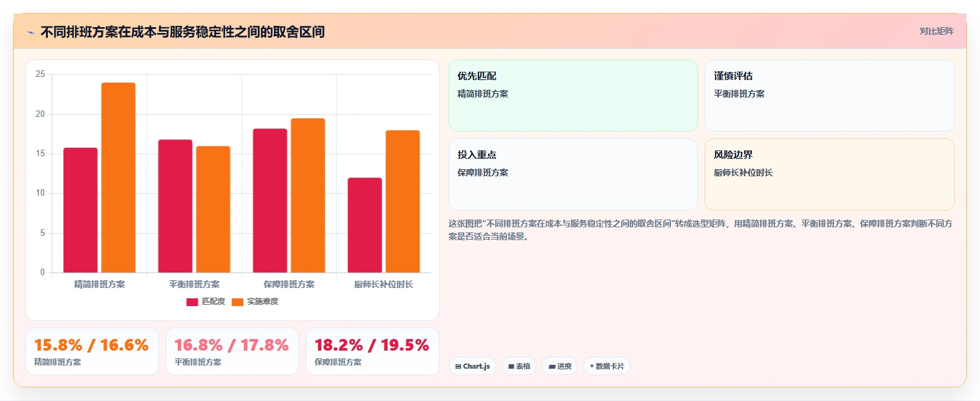Click the 数据卡片 tag chip
This screenshot has height=401, width=980.
click(x=607, y=366)
